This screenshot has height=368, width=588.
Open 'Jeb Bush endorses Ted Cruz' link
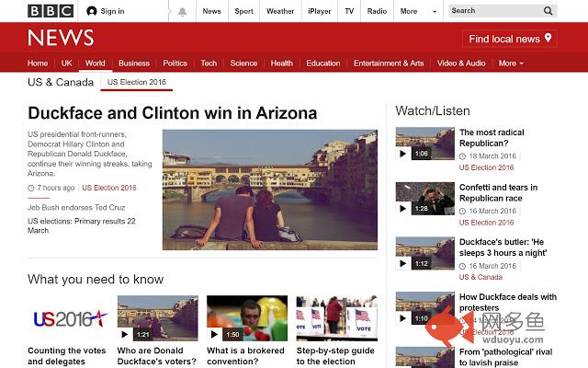pos(76,207)
